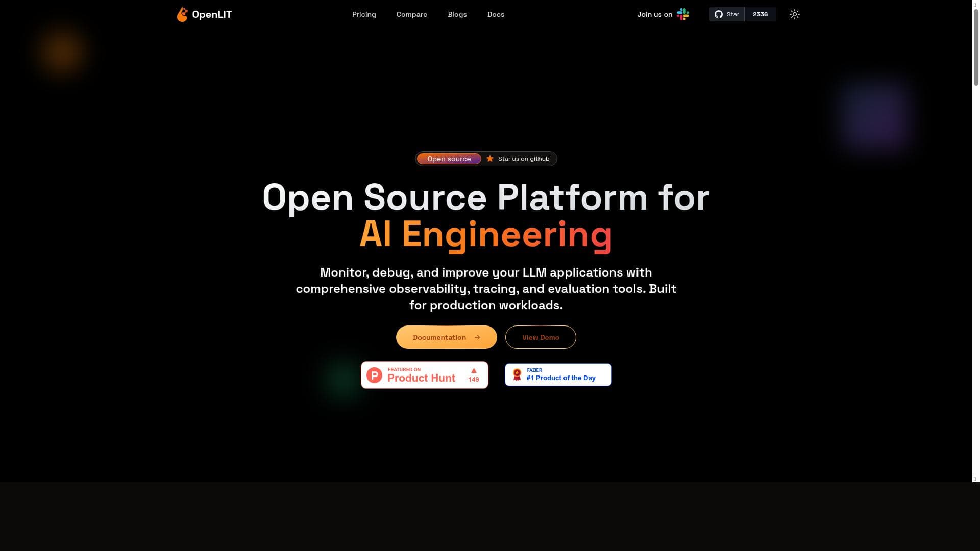Screen dimensions: 980x551
Task: Follow the Star us on github link
Action: (x=524, y=159)
